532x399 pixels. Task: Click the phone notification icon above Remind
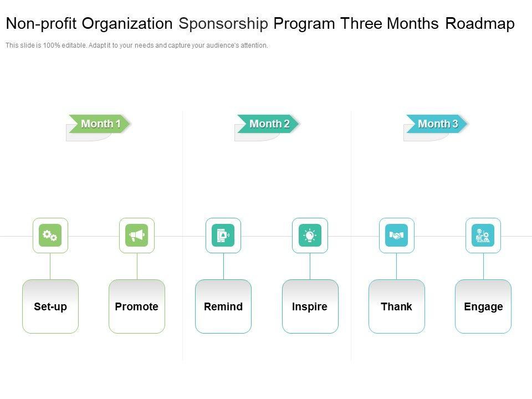(x=223, y=236)
